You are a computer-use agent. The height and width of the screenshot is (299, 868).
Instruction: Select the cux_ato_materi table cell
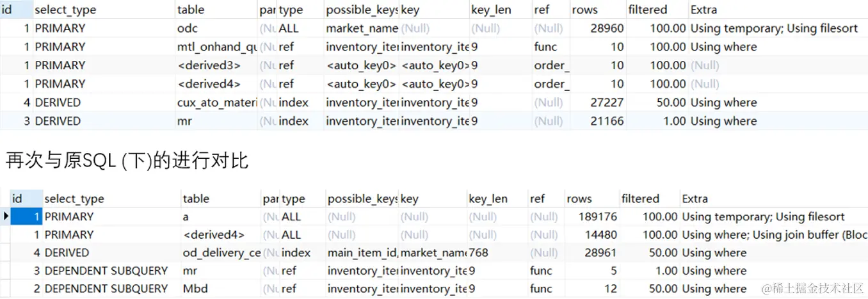(216, 102)
